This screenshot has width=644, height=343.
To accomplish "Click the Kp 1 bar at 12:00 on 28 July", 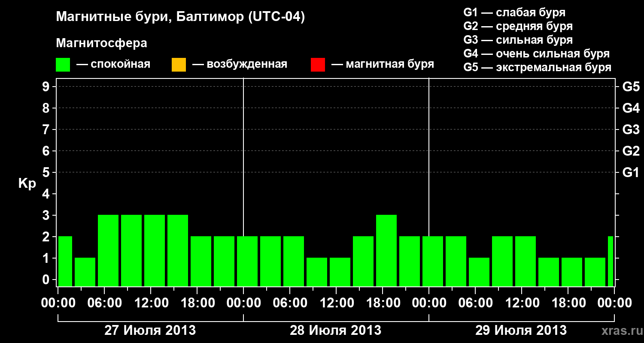I will click(x=340, y=272).
